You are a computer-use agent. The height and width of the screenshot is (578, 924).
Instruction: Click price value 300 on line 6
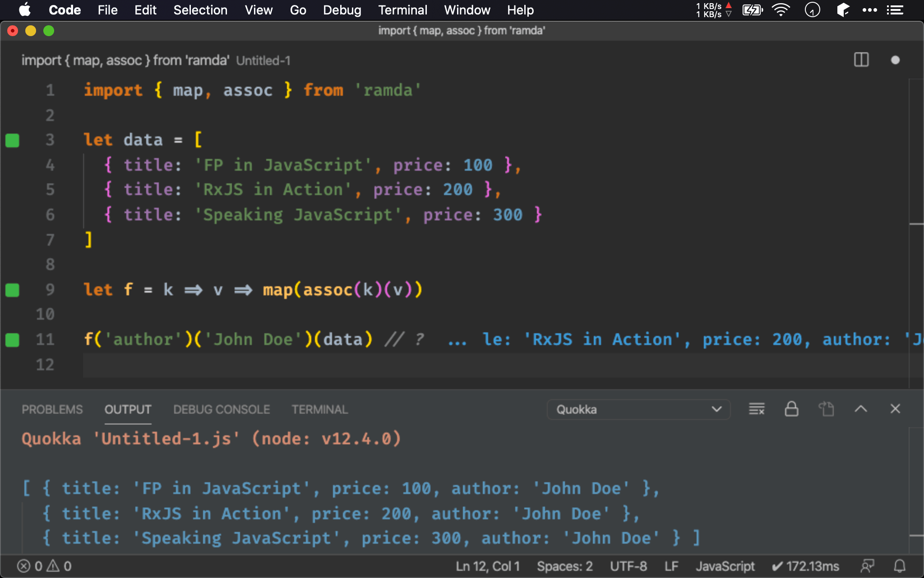508,215
